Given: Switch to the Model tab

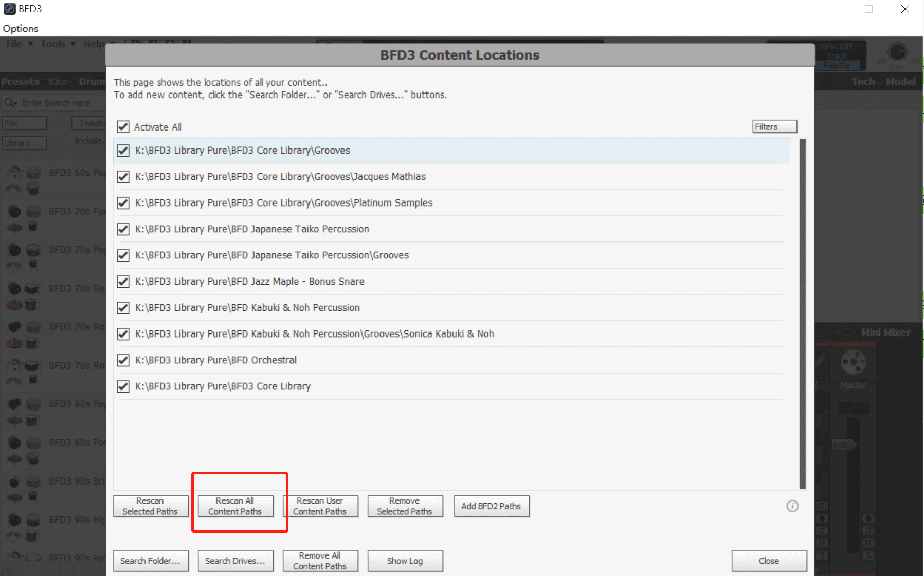Looking at the screenshot, I should (901, 82).
